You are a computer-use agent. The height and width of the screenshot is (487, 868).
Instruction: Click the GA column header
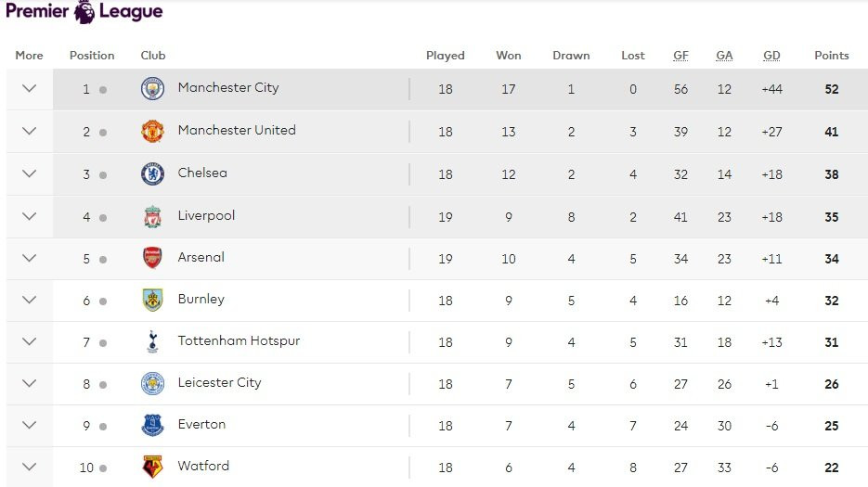tap(724, 56)
